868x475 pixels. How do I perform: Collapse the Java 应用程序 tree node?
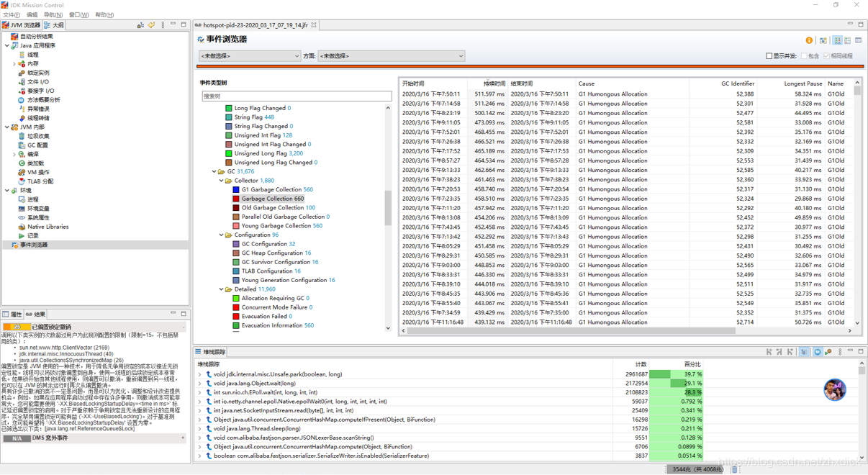(7, 46)
